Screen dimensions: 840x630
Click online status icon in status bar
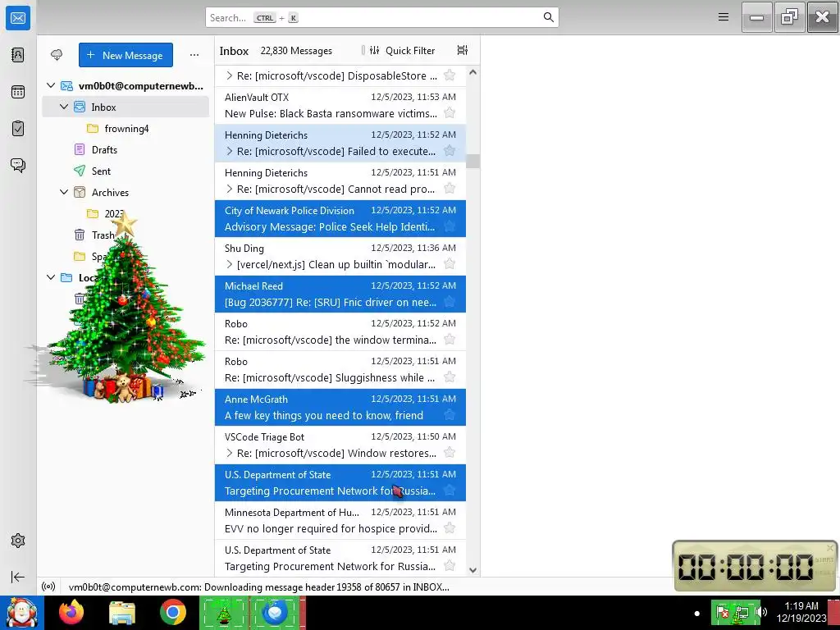pyautogui.click(x=48, y=587)
